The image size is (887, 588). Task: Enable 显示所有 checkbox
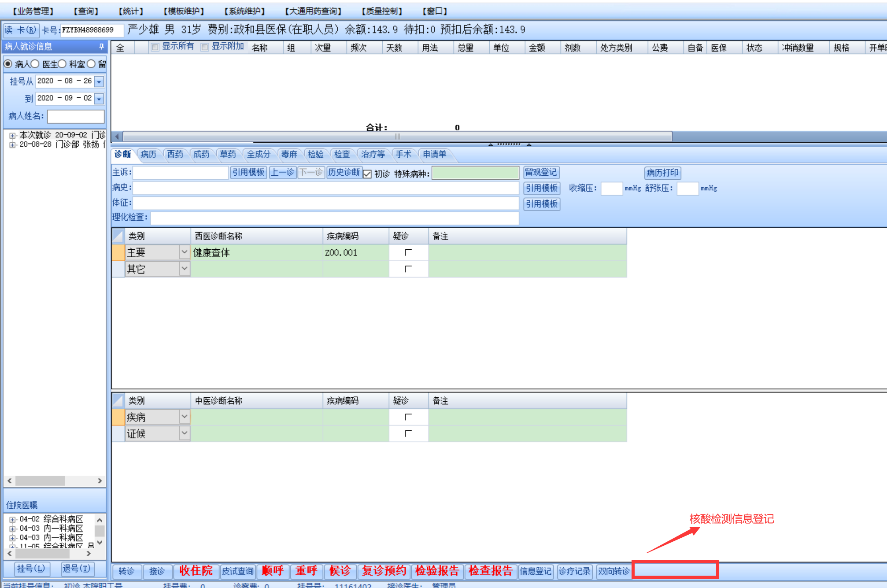pos(155,47)
